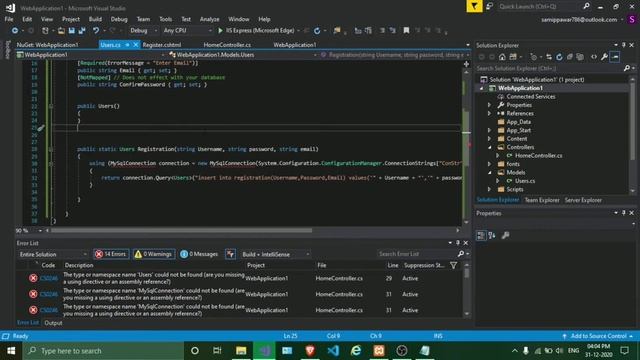The image size is (640, 360).
Task: Open HomeController.cs in Solution Explorer
Action: [538, 156]
